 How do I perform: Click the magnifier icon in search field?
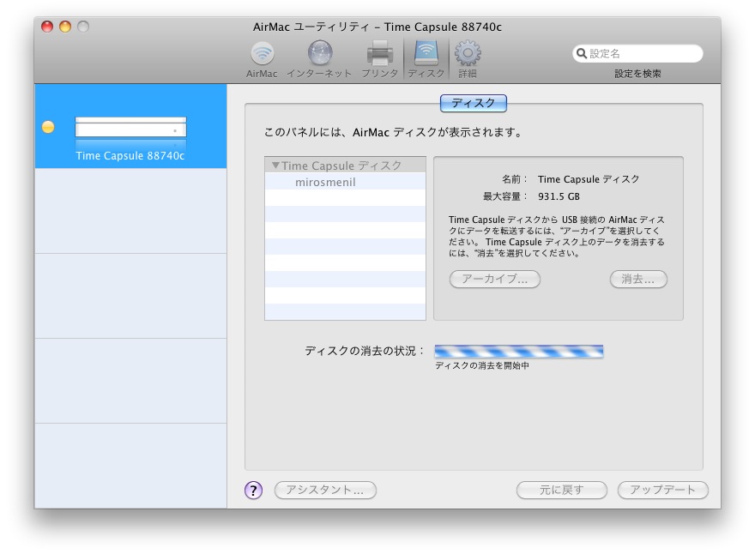pos(582,53)
